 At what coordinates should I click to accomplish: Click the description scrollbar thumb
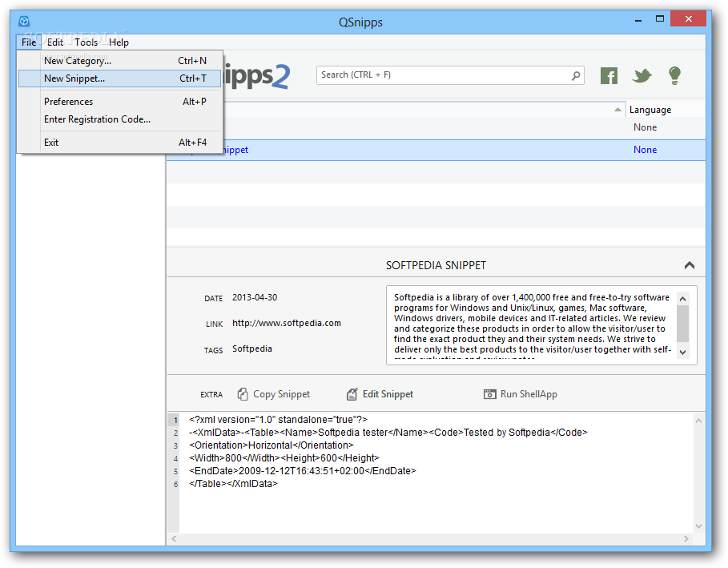tap(682, 323)
